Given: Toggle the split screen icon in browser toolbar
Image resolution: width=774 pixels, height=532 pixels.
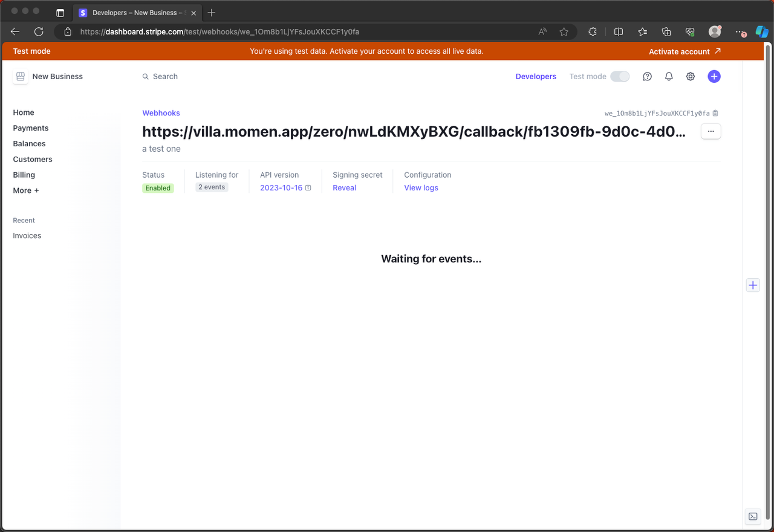Looking at the screenshot, I should pyautogui.click(x=618, y=32).
